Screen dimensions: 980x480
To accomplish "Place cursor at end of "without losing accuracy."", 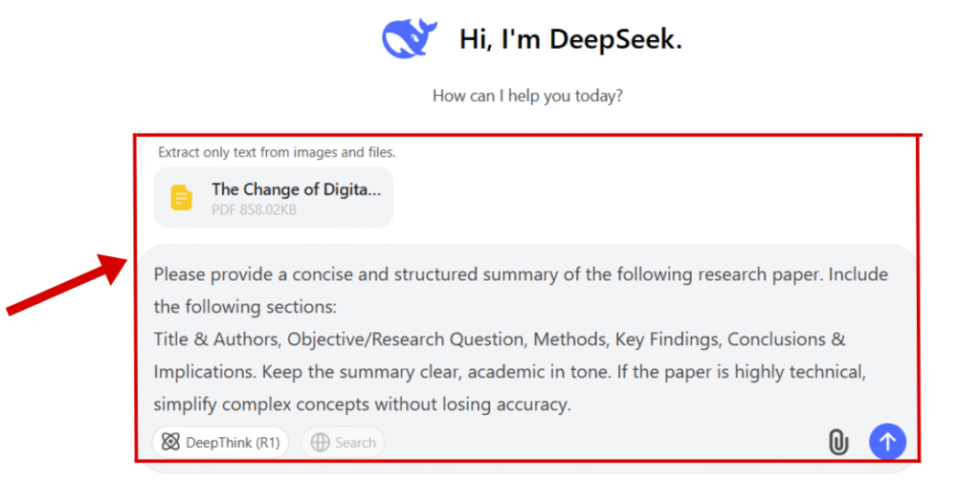I will (x=571, y=404).
